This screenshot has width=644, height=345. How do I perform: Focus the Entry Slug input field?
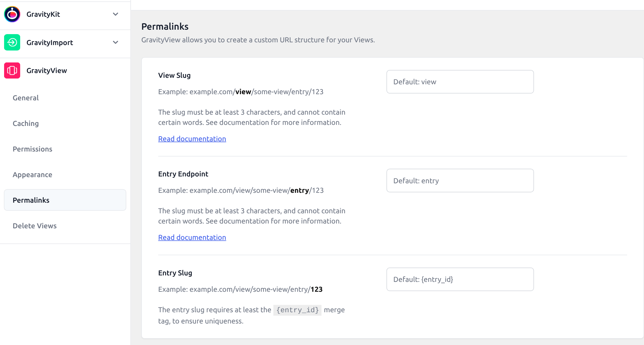[x=460, y=279]
